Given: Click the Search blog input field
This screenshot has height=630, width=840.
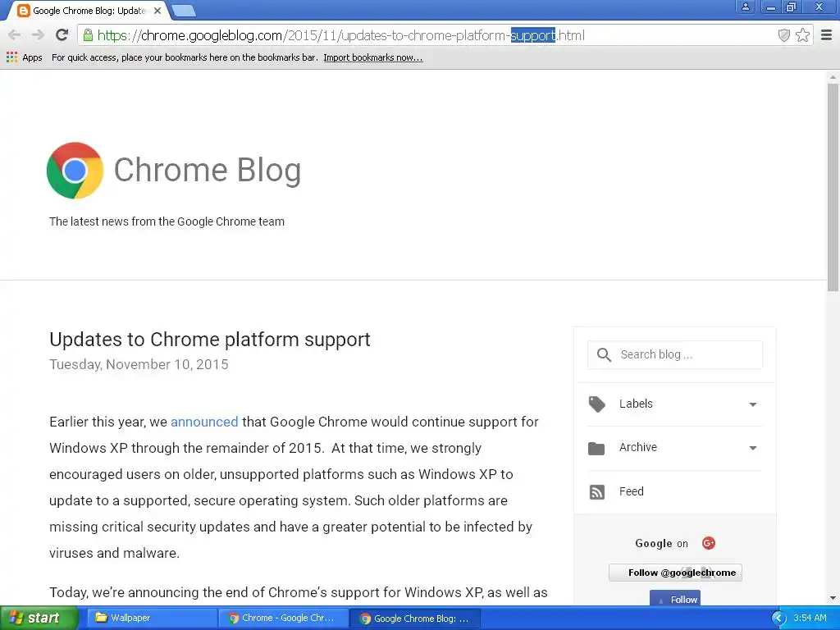Looking at the screenshot, I should pos(675,354).
